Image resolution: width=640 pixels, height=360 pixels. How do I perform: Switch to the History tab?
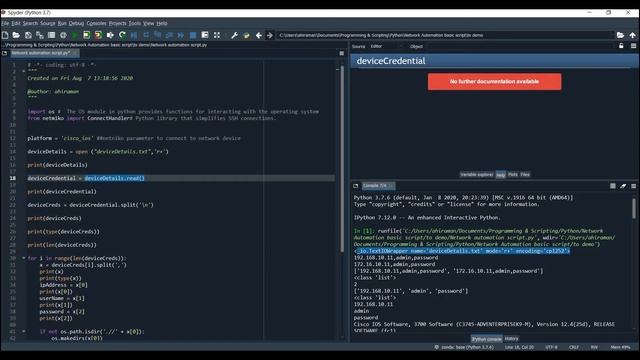point(511,338)
